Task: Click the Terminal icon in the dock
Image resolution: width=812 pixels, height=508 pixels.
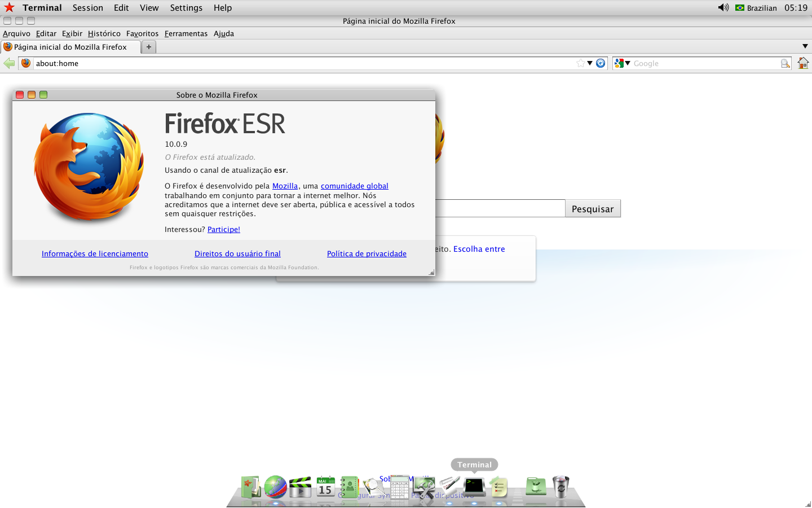Action: (x=474, y=486)
